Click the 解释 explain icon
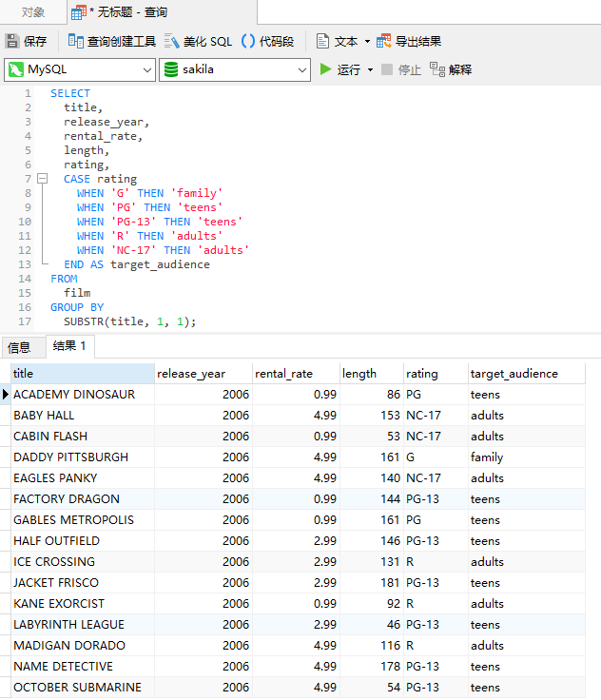 (437, 69)
